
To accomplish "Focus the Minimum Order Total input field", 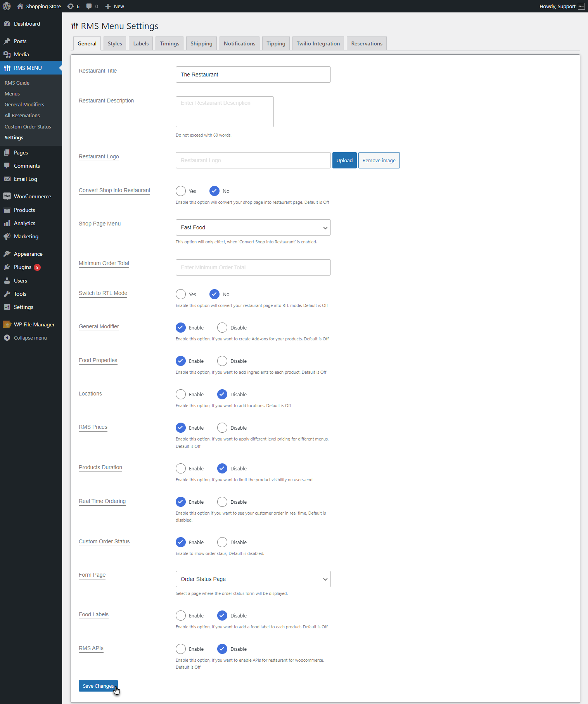I will (253, 267).
